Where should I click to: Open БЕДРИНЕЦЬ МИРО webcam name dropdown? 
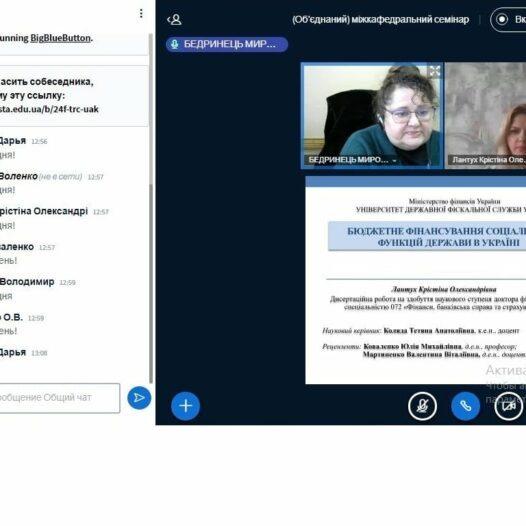[352, 160]
